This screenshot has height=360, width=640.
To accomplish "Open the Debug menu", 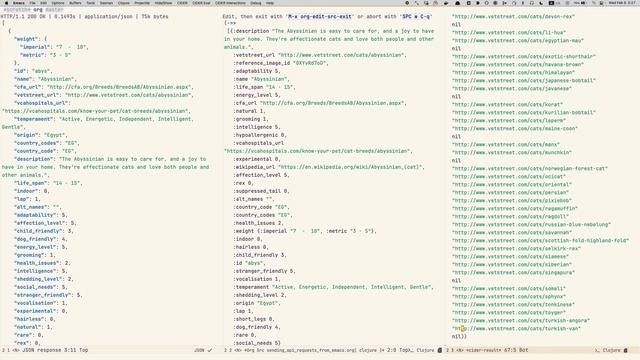I will coord(256,3).
